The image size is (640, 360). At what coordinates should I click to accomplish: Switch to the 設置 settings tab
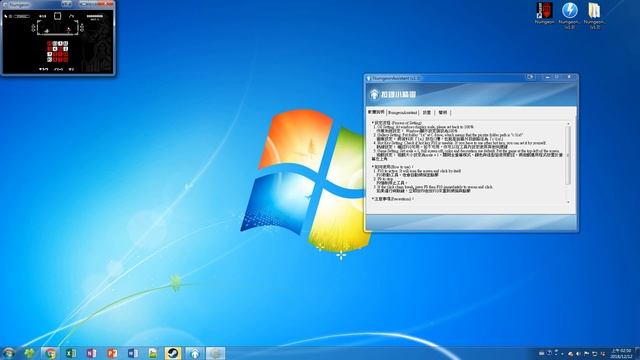(x=427, y=112)
